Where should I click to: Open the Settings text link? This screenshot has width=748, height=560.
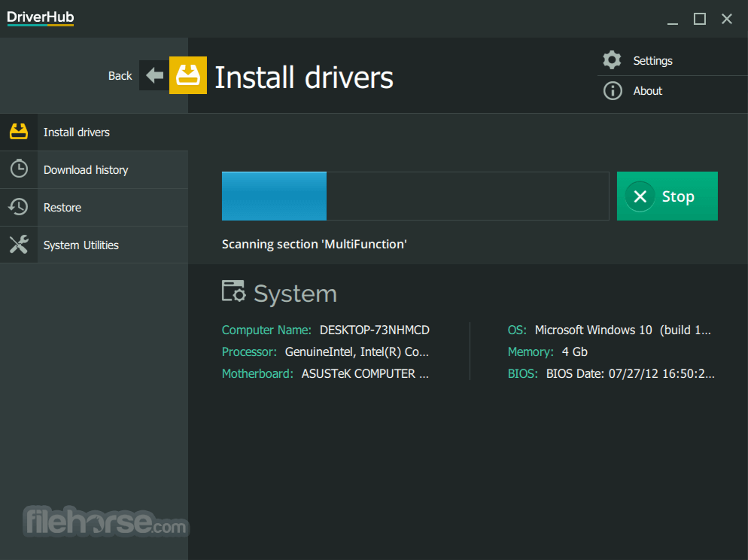[652, 61]
